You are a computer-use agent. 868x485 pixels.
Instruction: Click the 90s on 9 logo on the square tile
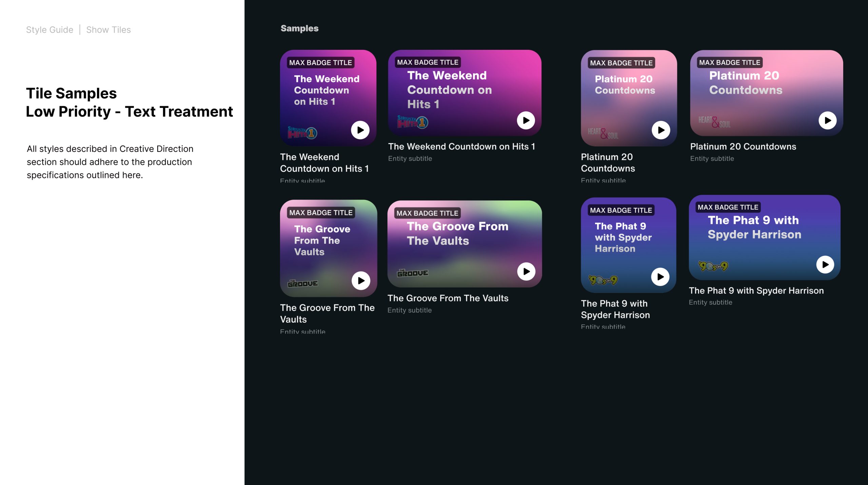603,280
